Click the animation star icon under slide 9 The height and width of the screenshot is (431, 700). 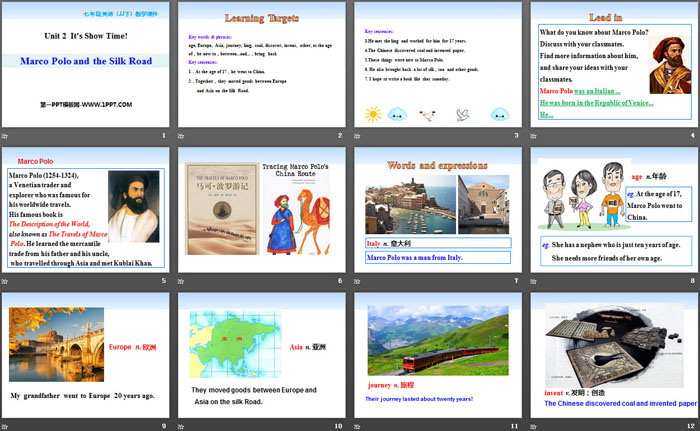pos(5,427)
